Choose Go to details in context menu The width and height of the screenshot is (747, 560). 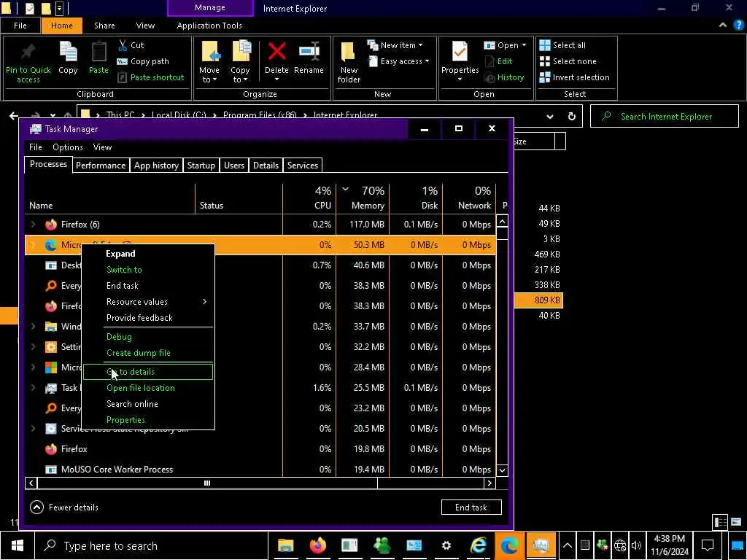click(x=148, y=372)
